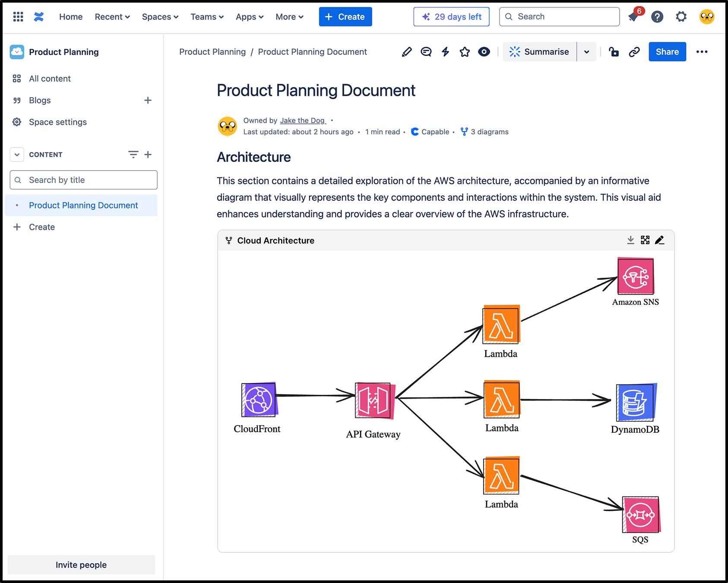728x583 pixels.
Task: Open the Spaces dropdown menu
Action: [x=160, y=17]
